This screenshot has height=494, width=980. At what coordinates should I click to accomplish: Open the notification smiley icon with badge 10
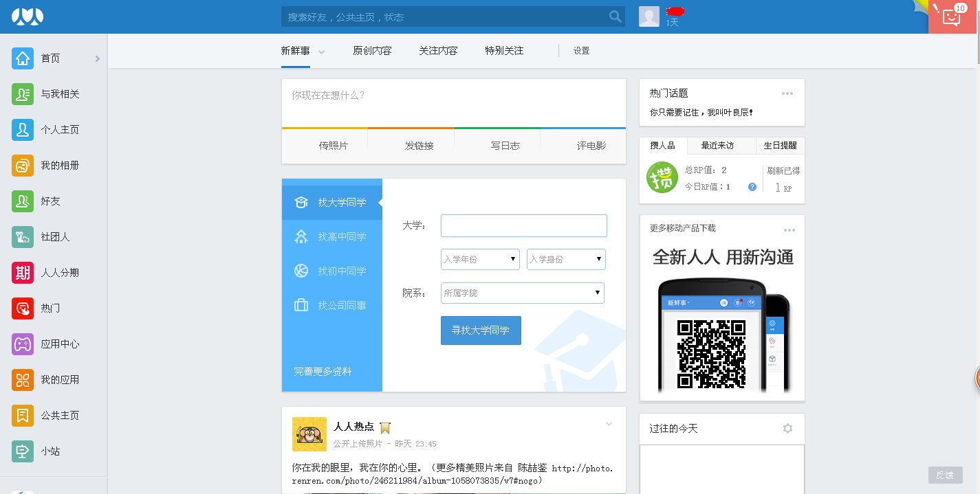pos(952,16)
